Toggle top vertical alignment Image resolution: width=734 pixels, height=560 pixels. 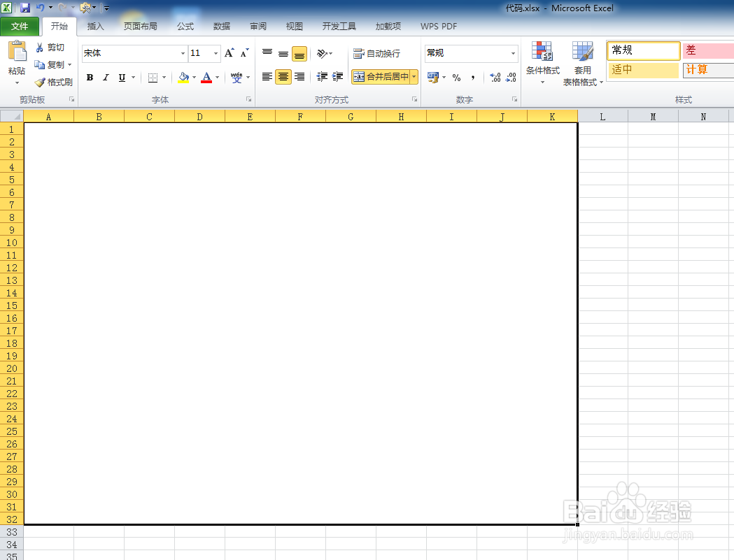point(267,53)
